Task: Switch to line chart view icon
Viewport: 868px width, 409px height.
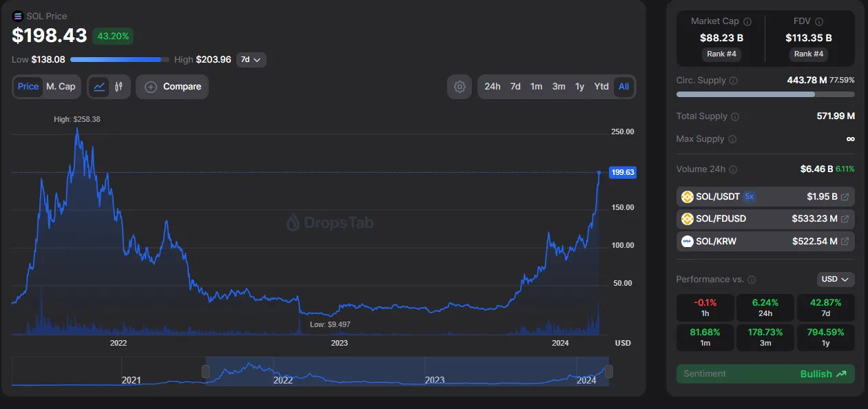Action: pos(100,87)
